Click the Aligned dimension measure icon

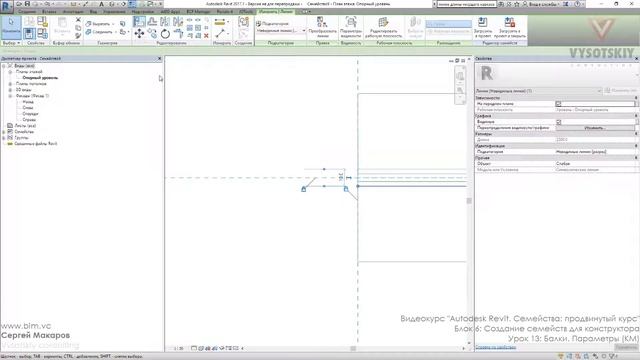(x=220, y=22)
